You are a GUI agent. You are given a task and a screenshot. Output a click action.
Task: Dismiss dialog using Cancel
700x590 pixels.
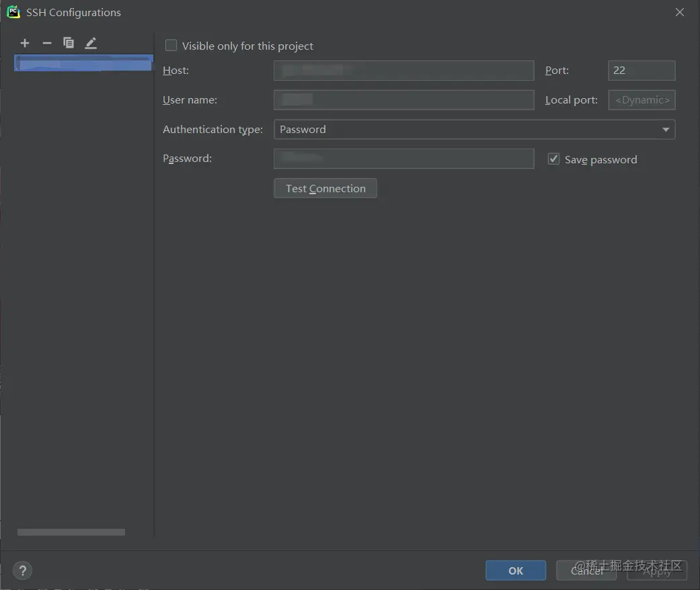pos(586,570)
